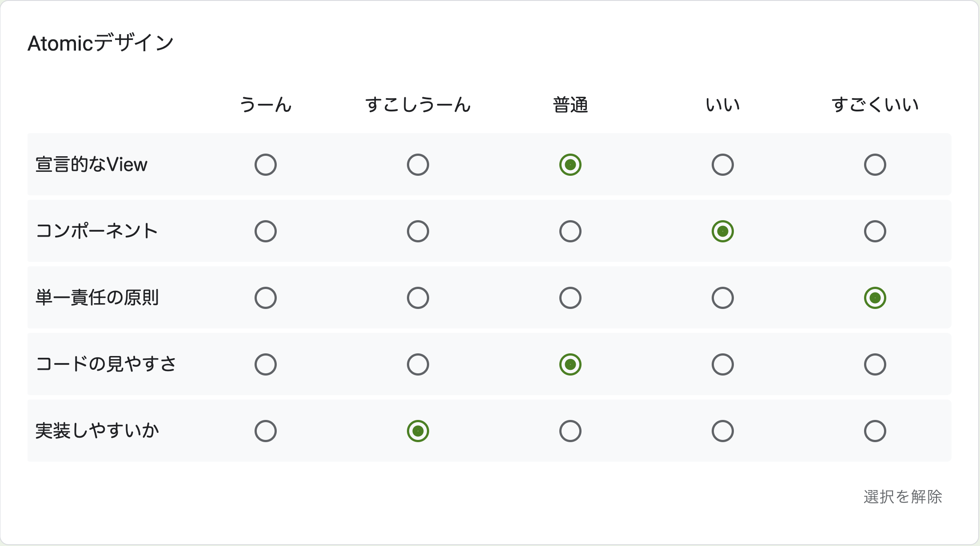Select うーん for 宣言的なView

pos(265,164)
